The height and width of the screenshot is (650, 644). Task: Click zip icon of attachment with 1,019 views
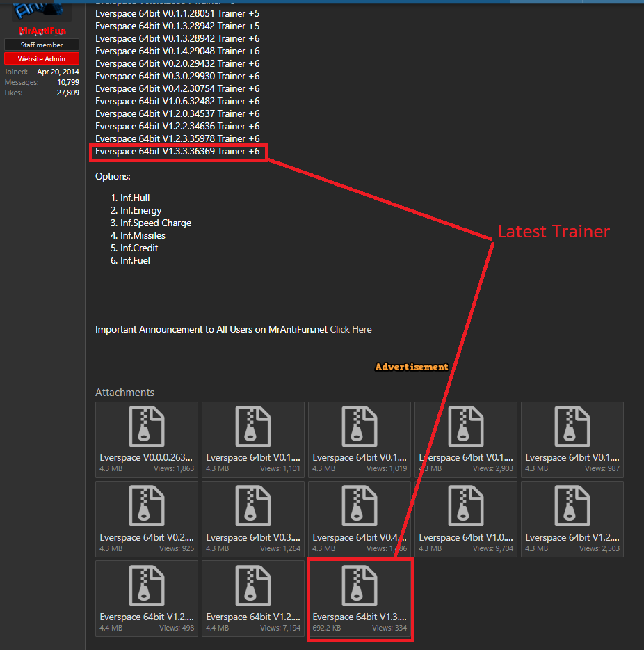pyautogui.click(x=360, y=426)
